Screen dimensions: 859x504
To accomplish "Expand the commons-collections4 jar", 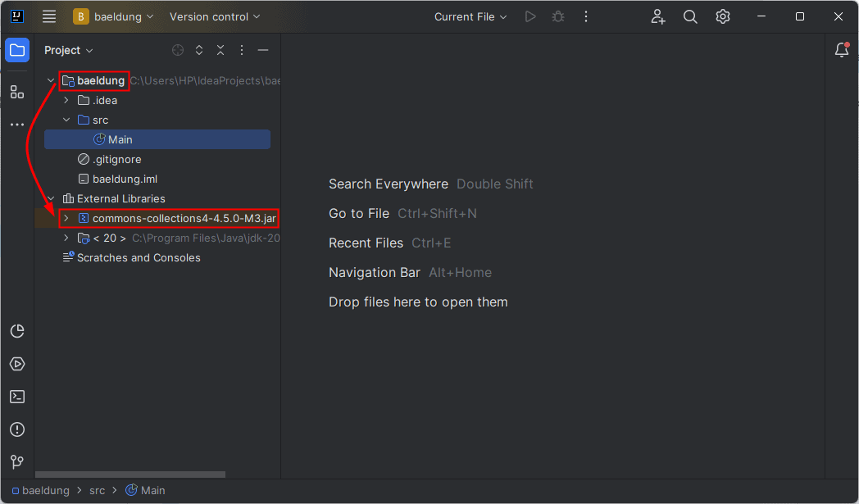I will (66, 219).
